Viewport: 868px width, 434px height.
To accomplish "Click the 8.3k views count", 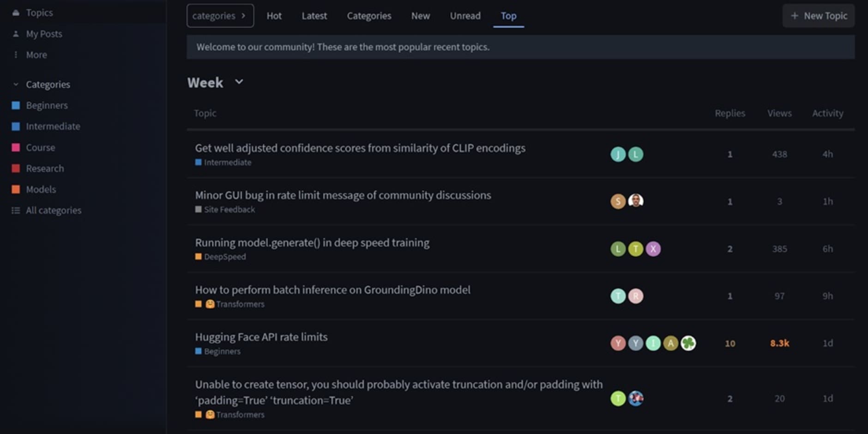I will tap(779, 344).
